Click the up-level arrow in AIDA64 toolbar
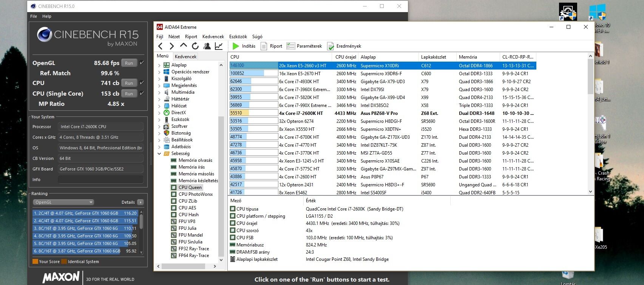The height and width of the screenshot is (285, 644). (184, 46)
